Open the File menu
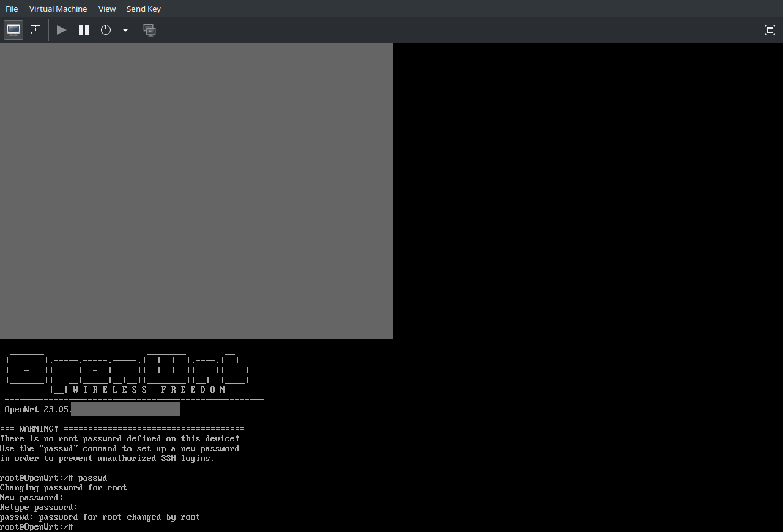 click(x=12, y=9)
